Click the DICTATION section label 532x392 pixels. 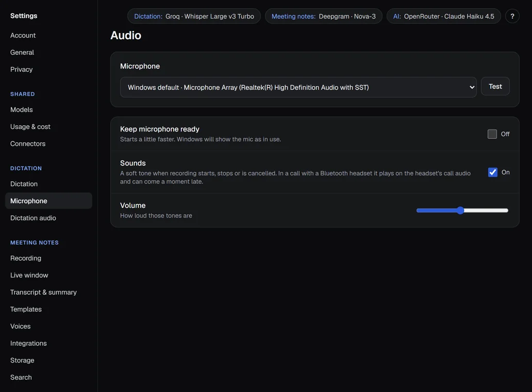[26, 168]
